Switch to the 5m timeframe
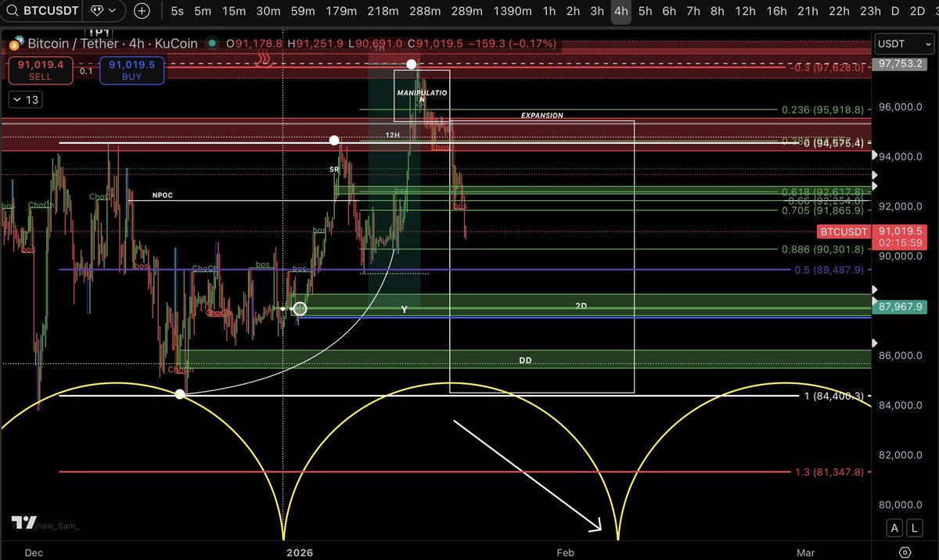The image size is (939, 560). tap(203, 12)
